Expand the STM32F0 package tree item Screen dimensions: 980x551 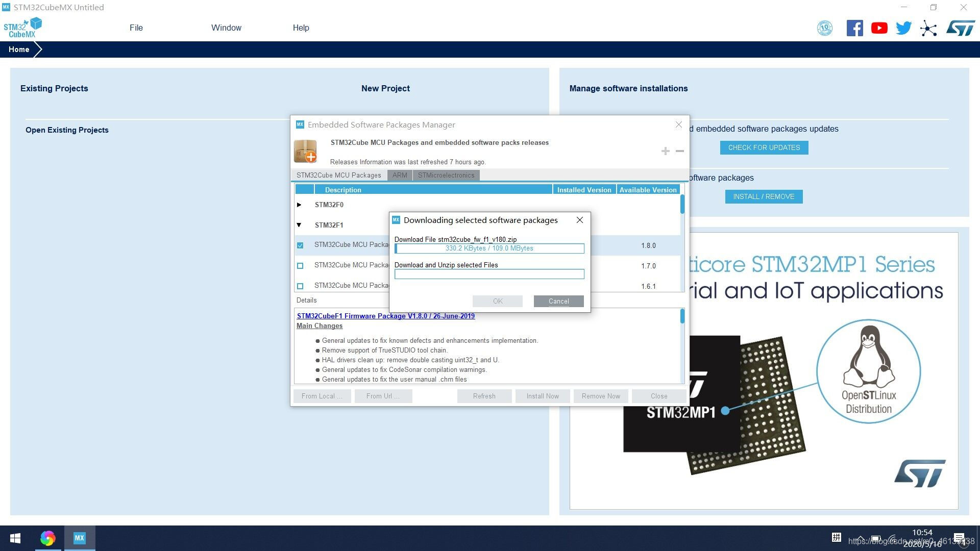point(300,204)
